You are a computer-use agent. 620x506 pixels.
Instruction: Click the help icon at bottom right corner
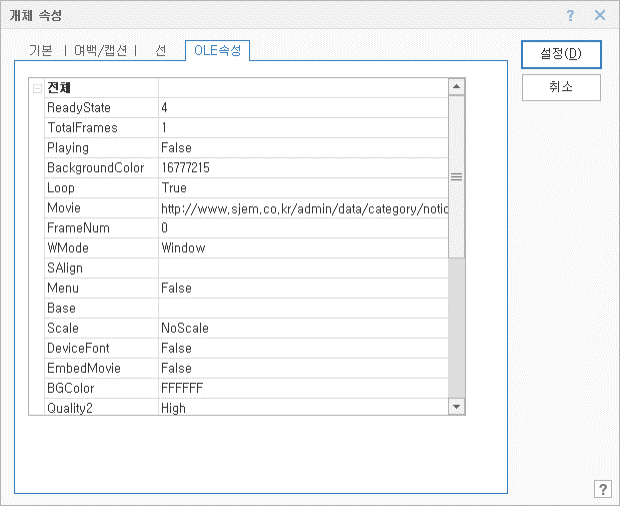tap(602, 489)
